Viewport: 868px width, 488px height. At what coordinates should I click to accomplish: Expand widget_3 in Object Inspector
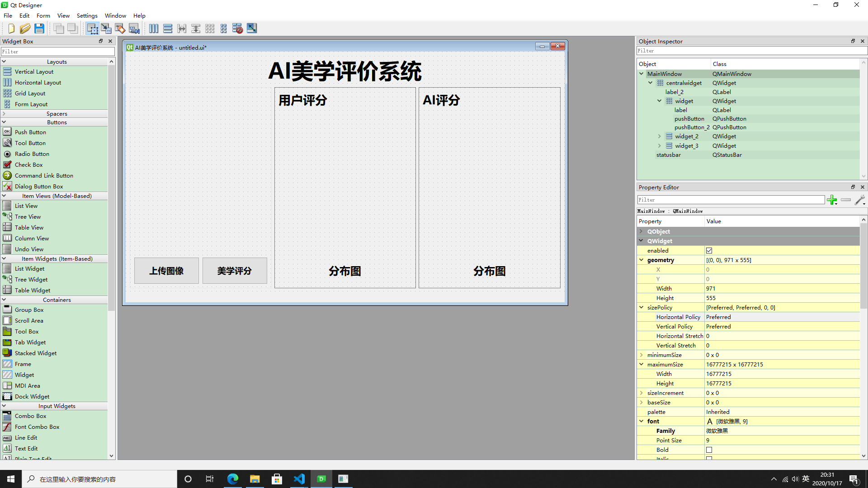[x=659, y=145]
